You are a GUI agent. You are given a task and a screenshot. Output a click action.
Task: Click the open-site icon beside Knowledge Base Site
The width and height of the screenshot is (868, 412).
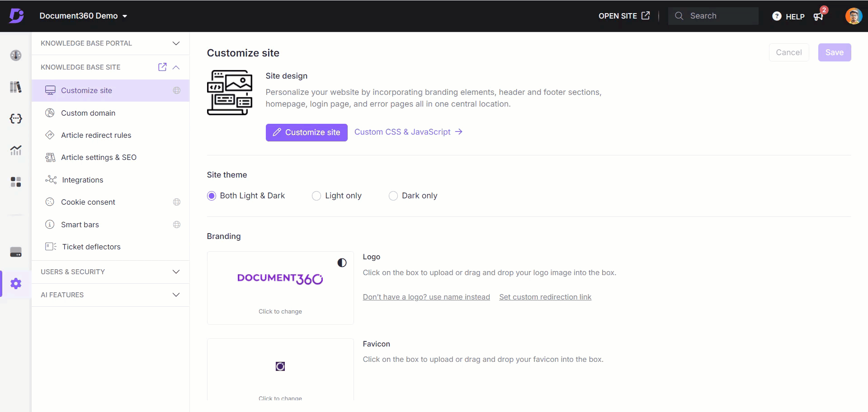(162, 67)
